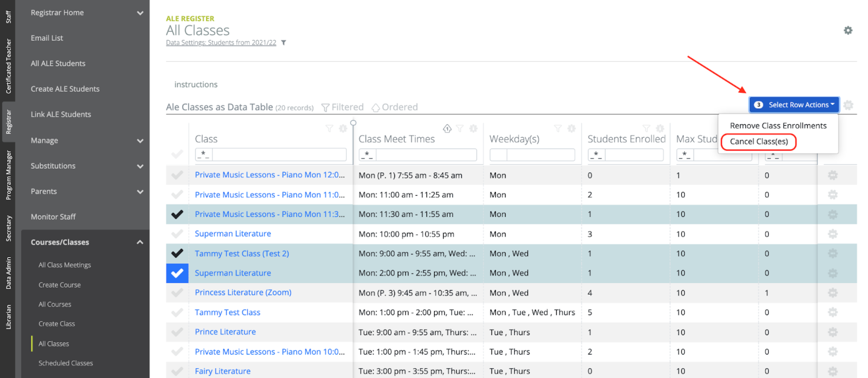Open Email List in sidebar

coord(47,38)
